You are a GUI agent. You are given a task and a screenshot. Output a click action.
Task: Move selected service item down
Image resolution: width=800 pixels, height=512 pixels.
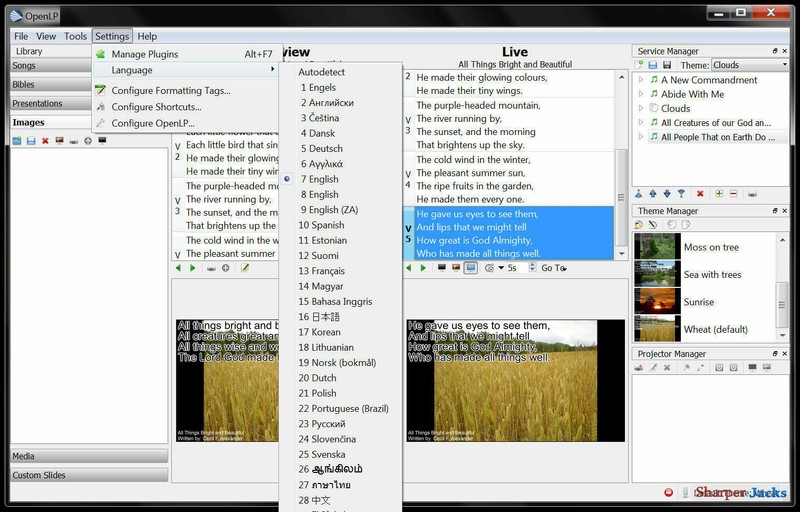[x=667, y=194]
